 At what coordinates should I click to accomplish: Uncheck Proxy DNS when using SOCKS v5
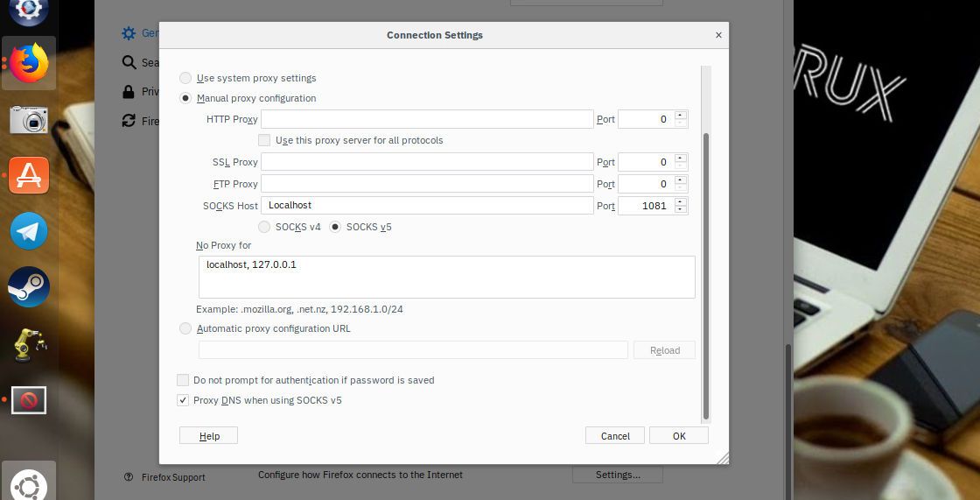tap(183, 400)
